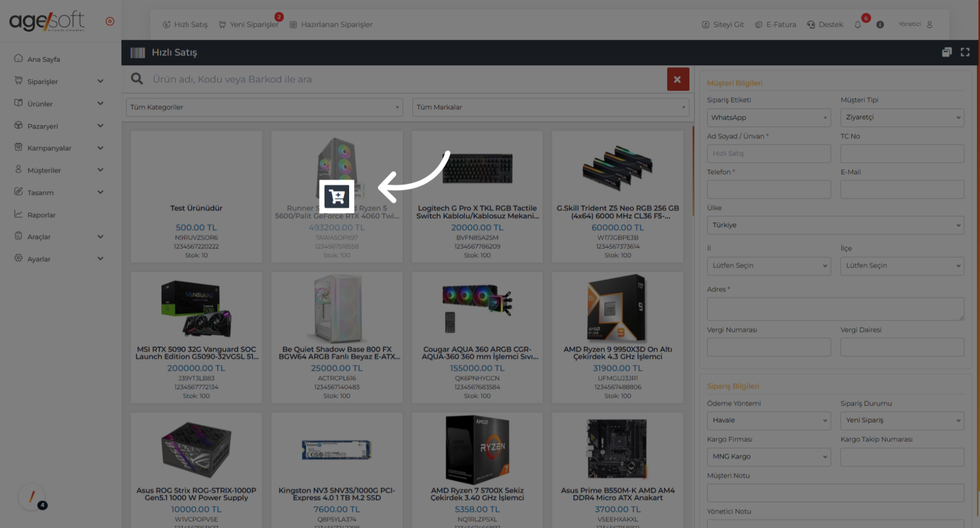Screen dimensions: 980x528
Task: Open the İl Lütfen Seçin dropdown
Action: click(769, 266)
